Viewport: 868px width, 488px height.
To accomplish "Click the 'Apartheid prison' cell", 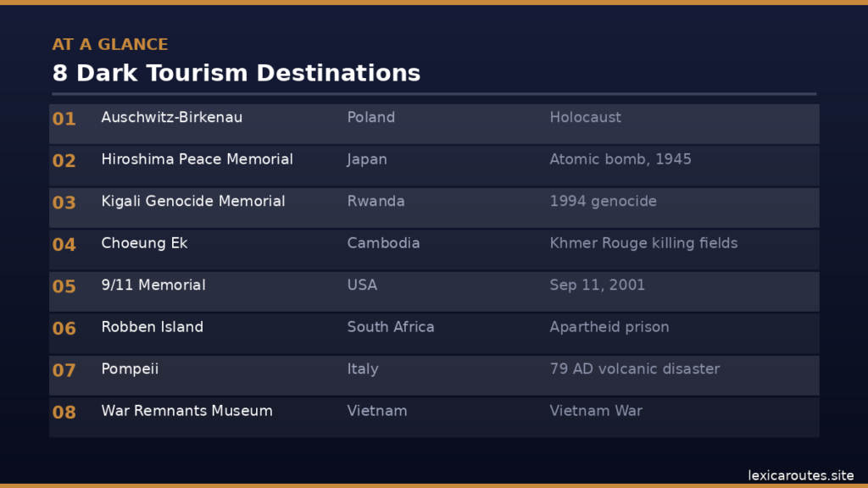I will coord(609,328).
